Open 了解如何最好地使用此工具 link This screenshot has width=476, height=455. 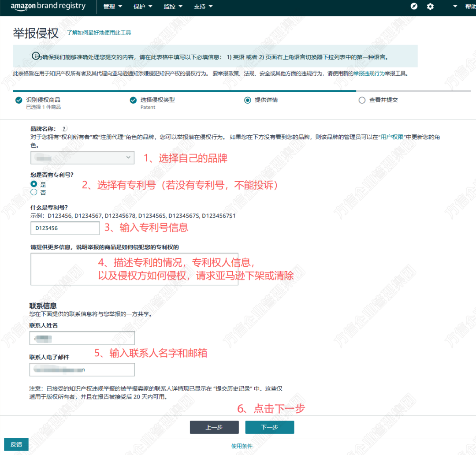coord(99,33)
